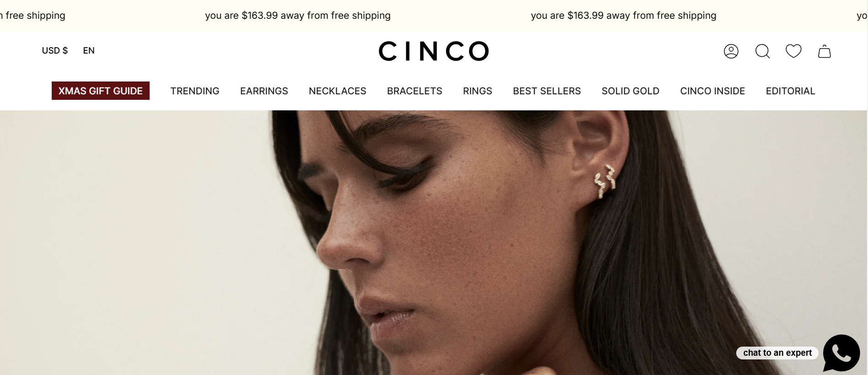Open the EDITORIAL section

[x=791, y=91]
